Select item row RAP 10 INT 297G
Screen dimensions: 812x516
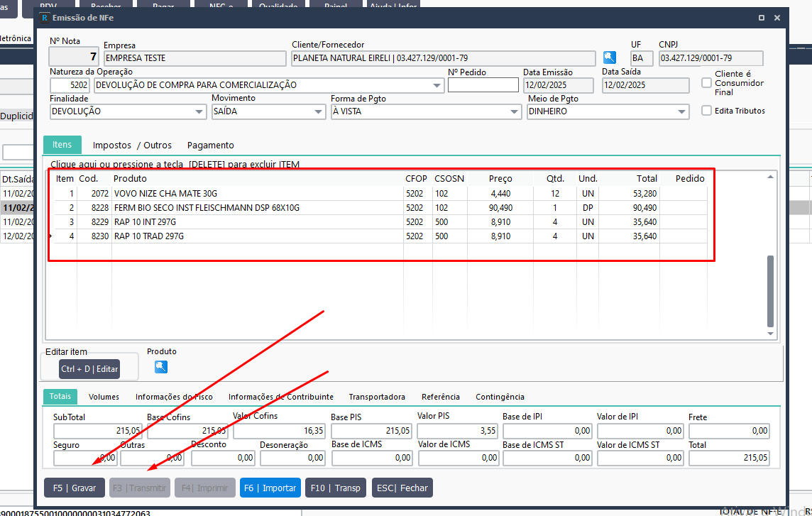click(x=380, y=221)
